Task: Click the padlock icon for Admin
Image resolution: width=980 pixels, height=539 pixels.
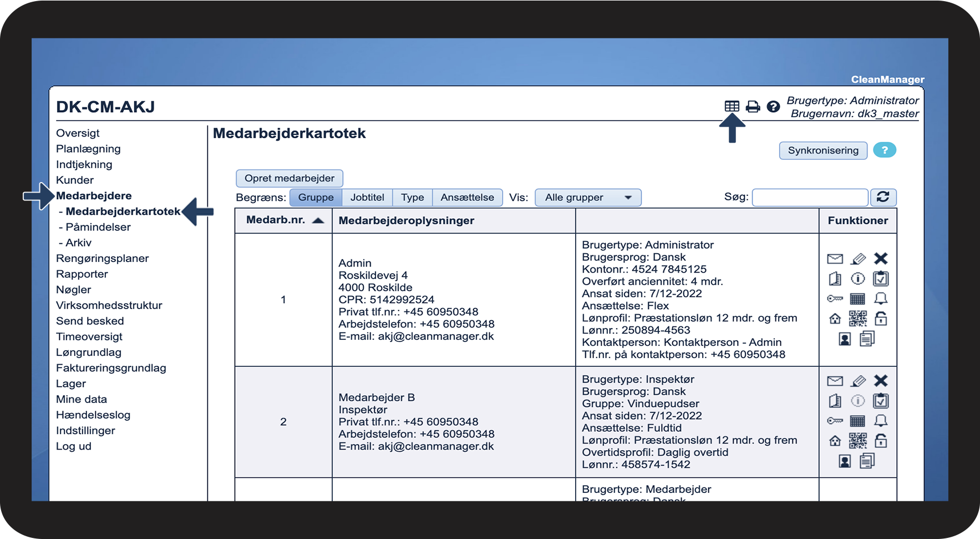Action: click(x=881, y=318)
